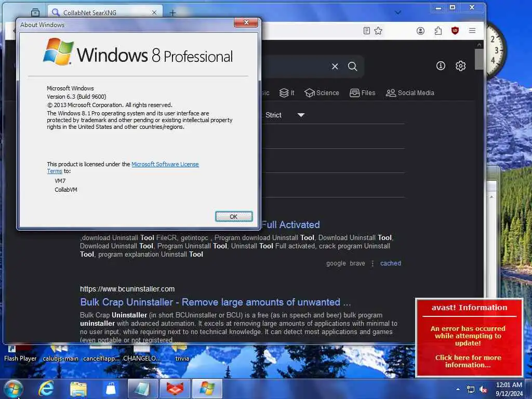Image resolution: width=532 pixels, height=399 pixels.
Task: Click glass window taskbar button
Action: [x=143, y=389]
